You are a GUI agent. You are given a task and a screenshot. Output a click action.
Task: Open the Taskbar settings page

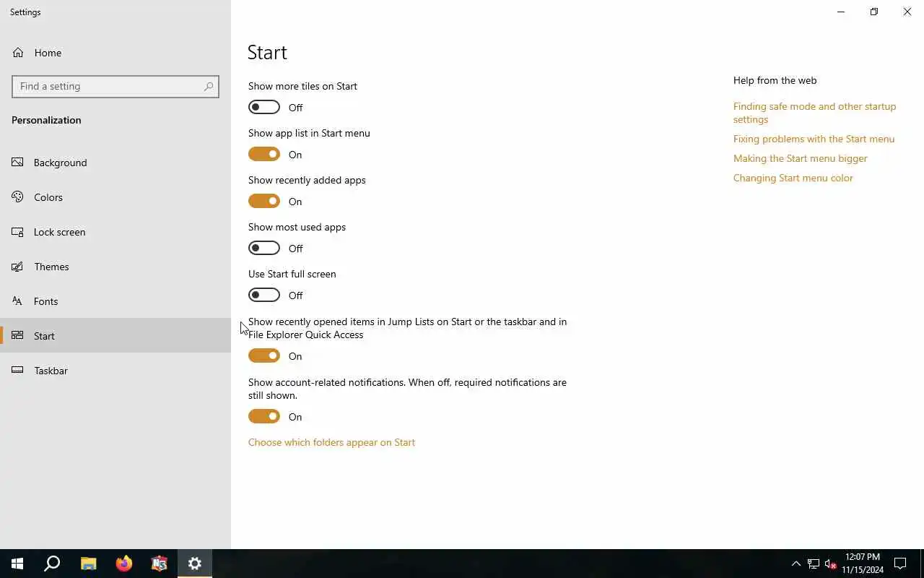click(x=115, y=371)
